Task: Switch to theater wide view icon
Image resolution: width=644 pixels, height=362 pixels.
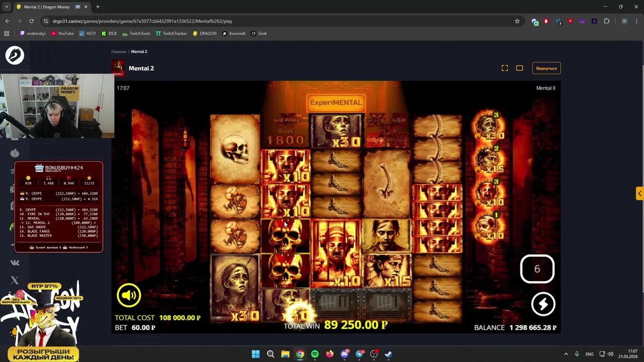Action: (x=519, y=68)
